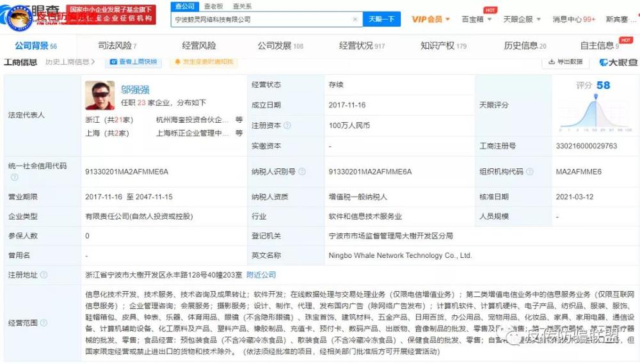The image size is (640, 364).
Task: Open the legal representative name link
Action: tap(134, 90)
